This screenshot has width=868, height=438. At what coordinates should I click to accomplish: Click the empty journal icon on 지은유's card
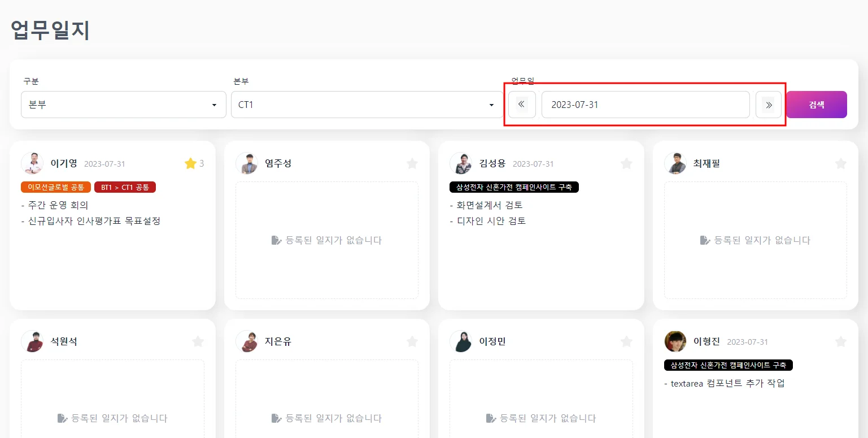[x=275, y=418]
